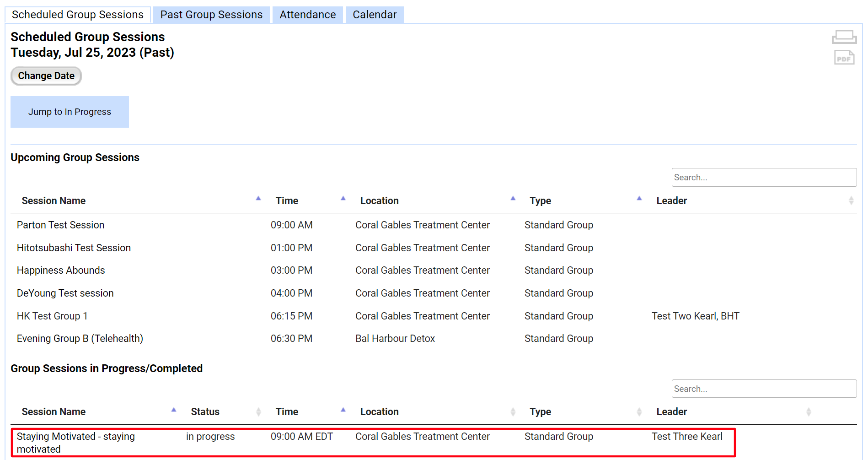Open the Calendar tab
This screenshot has width=868, height=460.
pyautogui.click(x=374, y=15)
